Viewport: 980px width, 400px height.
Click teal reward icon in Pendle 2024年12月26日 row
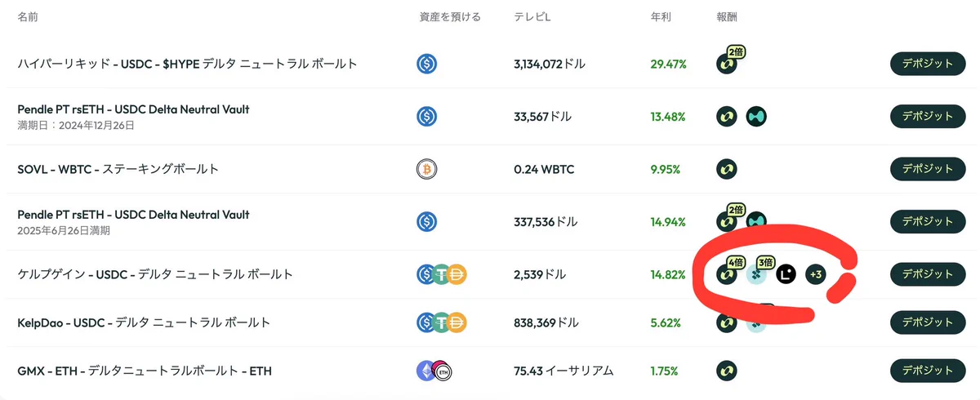pos(757,117)
